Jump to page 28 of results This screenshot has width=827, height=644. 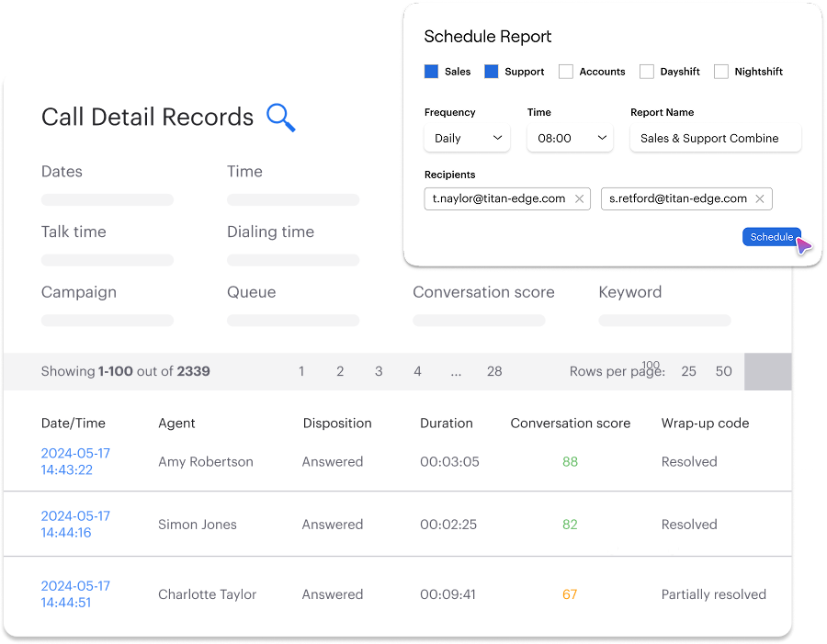(x=494, y=372)
